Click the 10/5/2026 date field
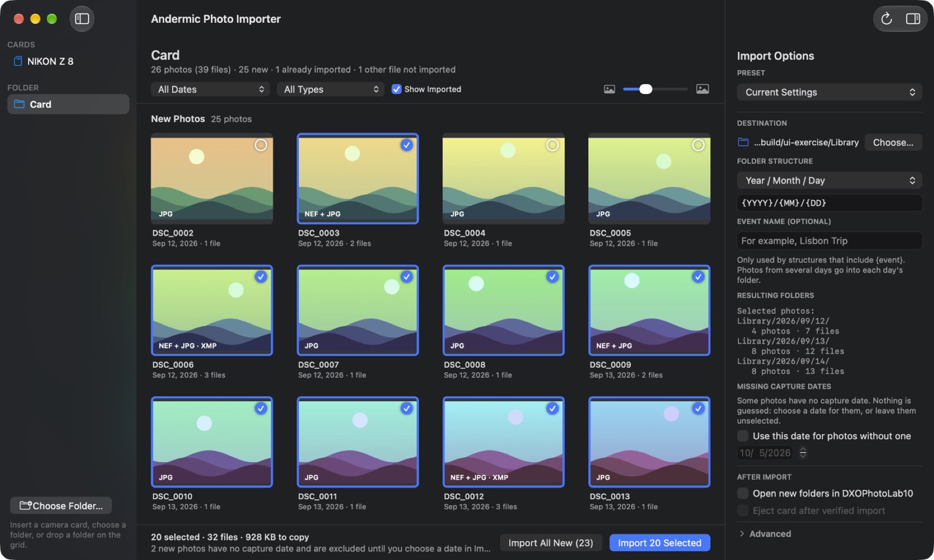This screenshot has width=934, height=560. [765, 453]
